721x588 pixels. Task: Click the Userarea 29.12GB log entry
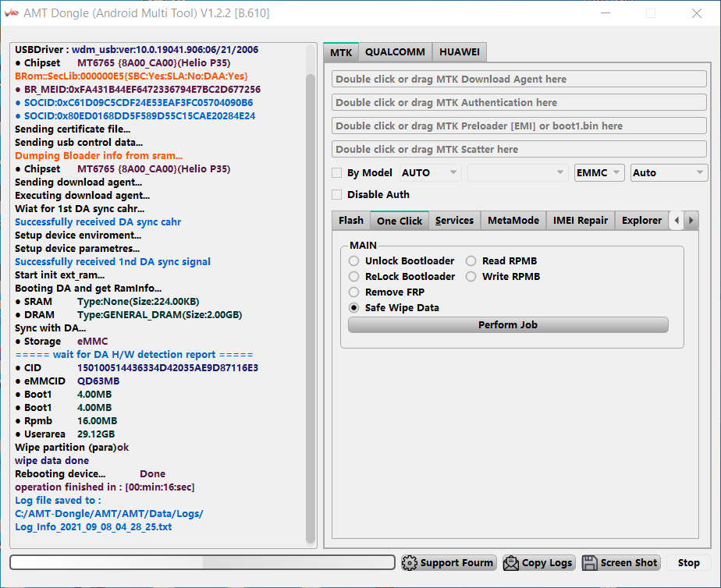66,434
